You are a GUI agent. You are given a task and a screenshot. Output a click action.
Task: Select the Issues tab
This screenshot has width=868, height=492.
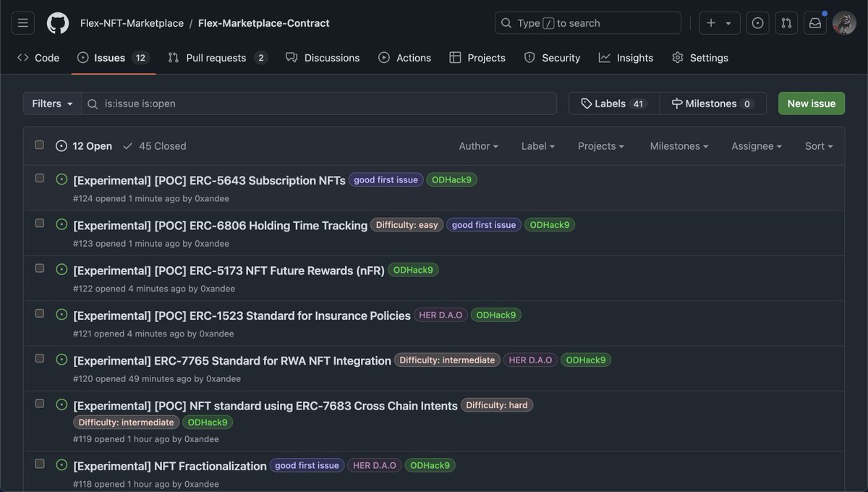coord(113,58)
